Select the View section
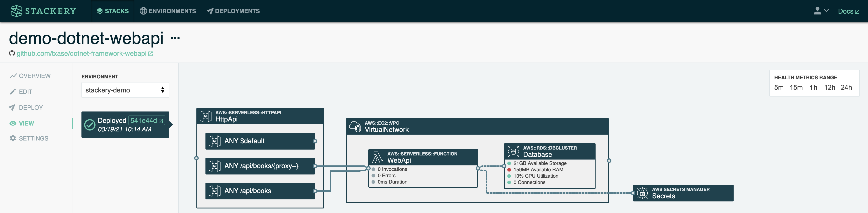 (x=22, y=123)
